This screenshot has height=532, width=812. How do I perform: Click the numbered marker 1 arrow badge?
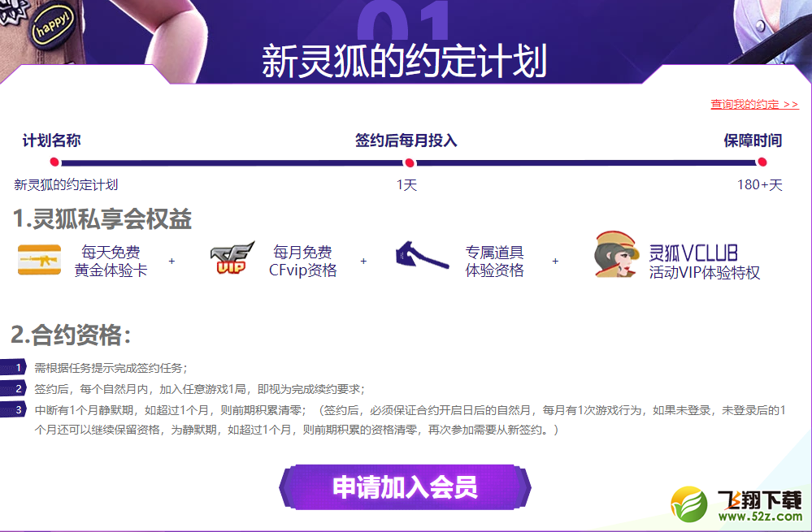[14, 367]
